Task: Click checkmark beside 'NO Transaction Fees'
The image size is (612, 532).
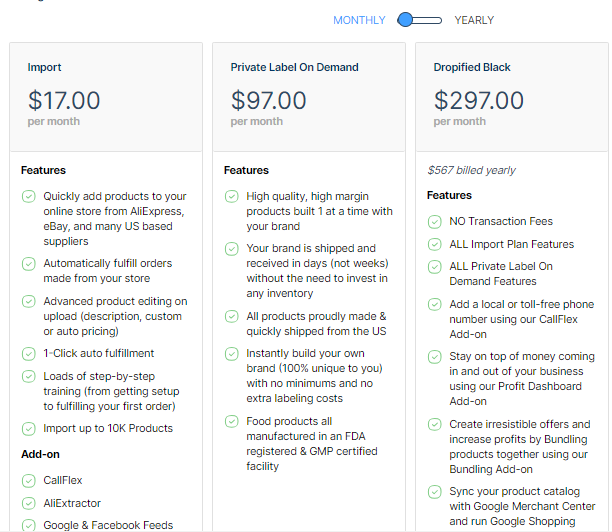Action: coord(435,221)
